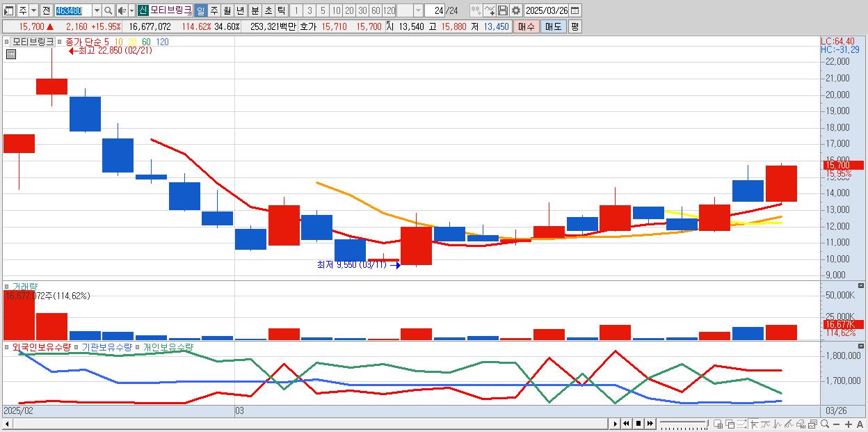This screenshot has height=432, width=868.
Task: Click the save chart floppy icon
Action: click(502, 10)
